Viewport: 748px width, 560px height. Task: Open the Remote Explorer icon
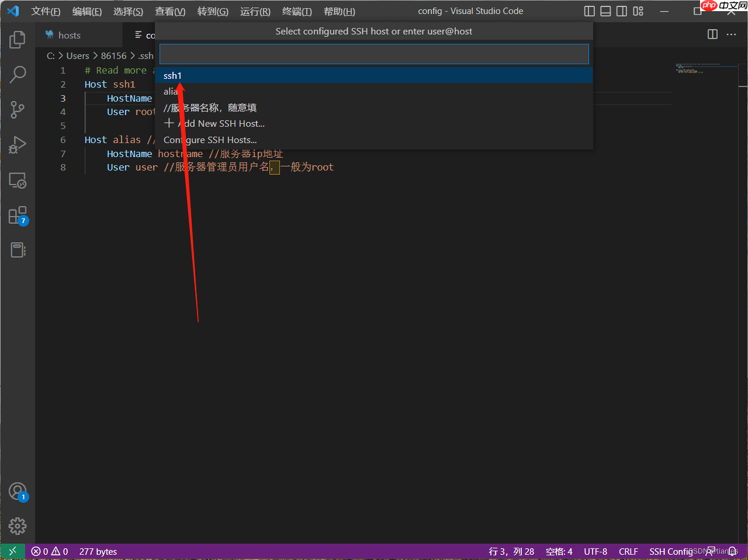(x=18, y=180)
